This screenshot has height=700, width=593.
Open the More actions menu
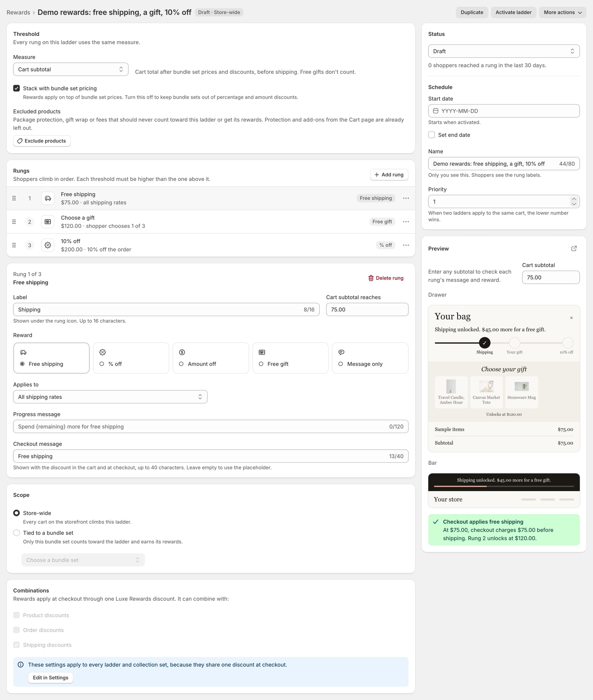pyautogui.click(x=562, y=12)
